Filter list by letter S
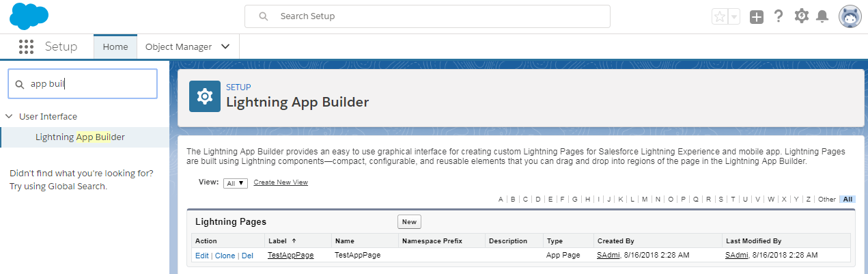868x274 pixels. pos(721,200)
